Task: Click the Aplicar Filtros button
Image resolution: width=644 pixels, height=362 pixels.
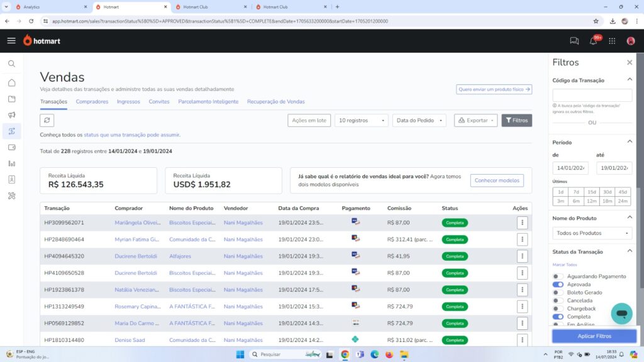Action: (594, 336)
